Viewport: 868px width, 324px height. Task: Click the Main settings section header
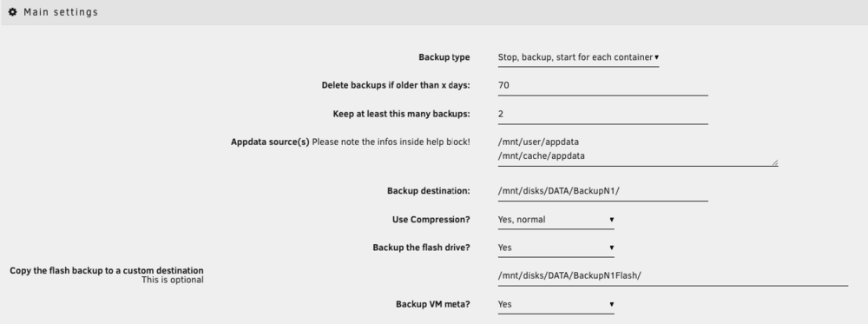[434, 12]
